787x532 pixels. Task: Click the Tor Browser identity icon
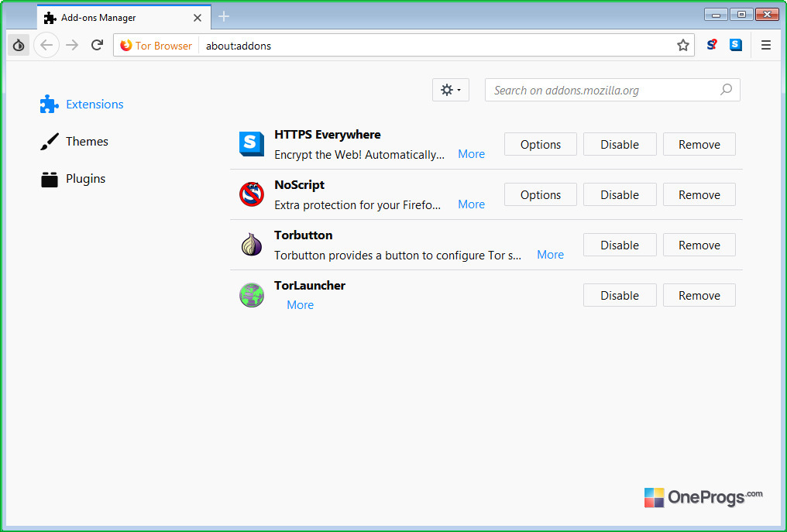(x=126, y=45)
